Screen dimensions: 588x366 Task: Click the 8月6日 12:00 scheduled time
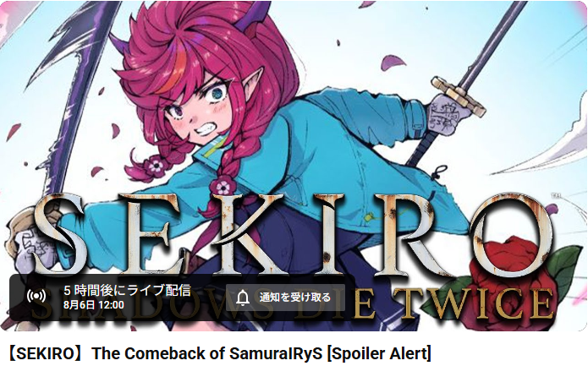[94, 304]
